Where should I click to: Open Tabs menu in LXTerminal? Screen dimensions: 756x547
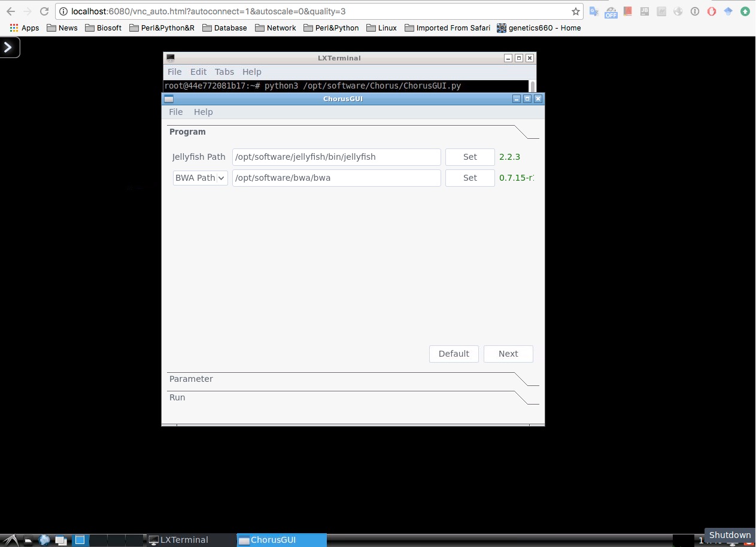(224, 72)
